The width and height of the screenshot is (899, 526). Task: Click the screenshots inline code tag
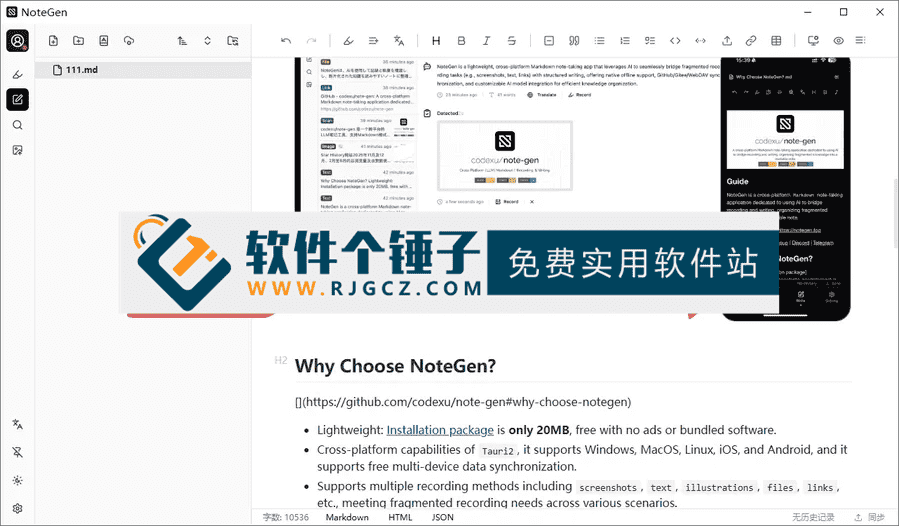608,488
